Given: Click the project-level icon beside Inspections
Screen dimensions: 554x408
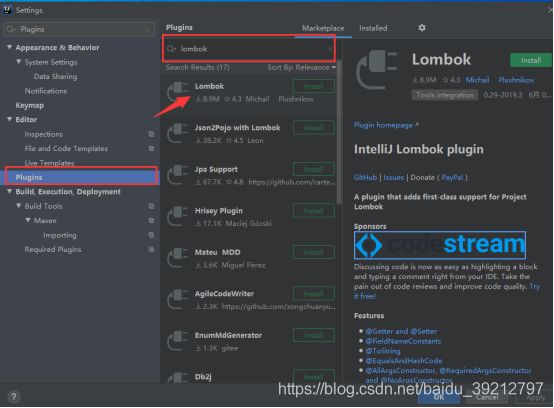Looking at the screenshot, I should [x=151, y=134].
